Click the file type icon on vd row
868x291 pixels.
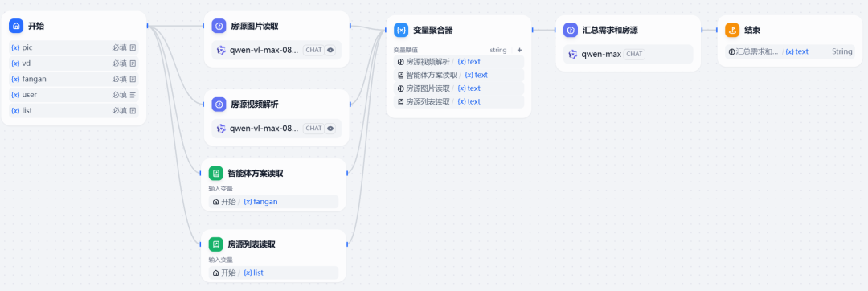(x=133, y=63)
